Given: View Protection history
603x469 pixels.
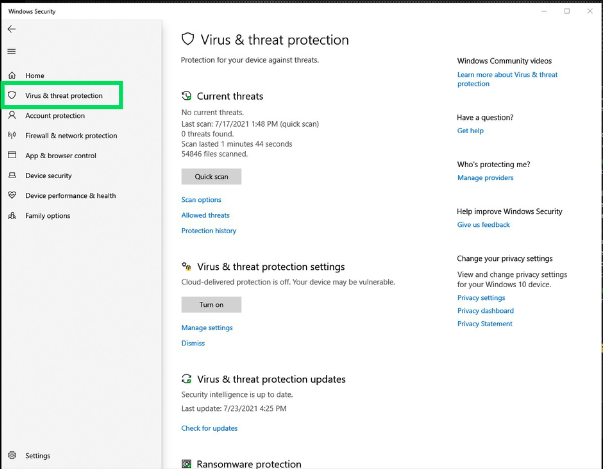Looking at the screenshot, I should (208, 231).
